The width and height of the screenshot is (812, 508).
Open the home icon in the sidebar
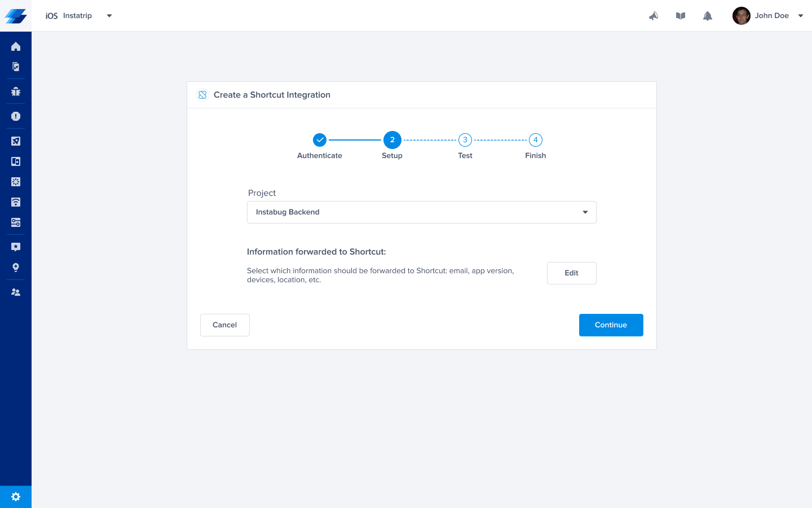pos(16,46)
